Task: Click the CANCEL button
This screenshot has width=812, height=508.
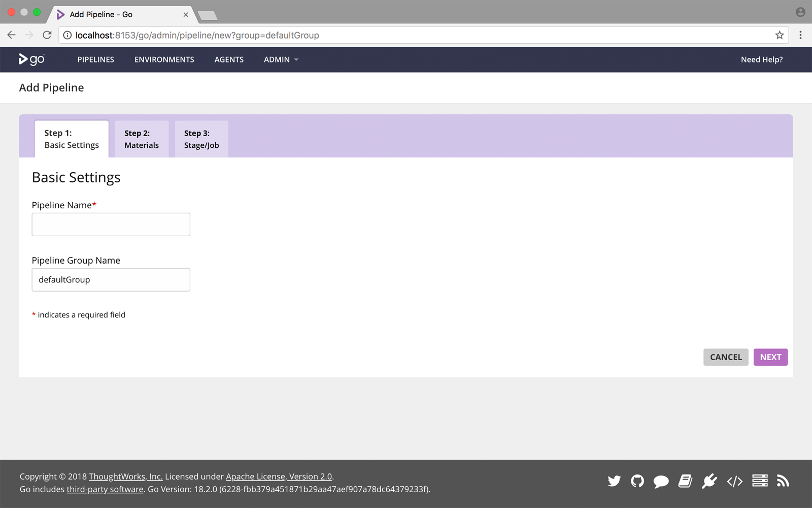Action: [726, 357]
